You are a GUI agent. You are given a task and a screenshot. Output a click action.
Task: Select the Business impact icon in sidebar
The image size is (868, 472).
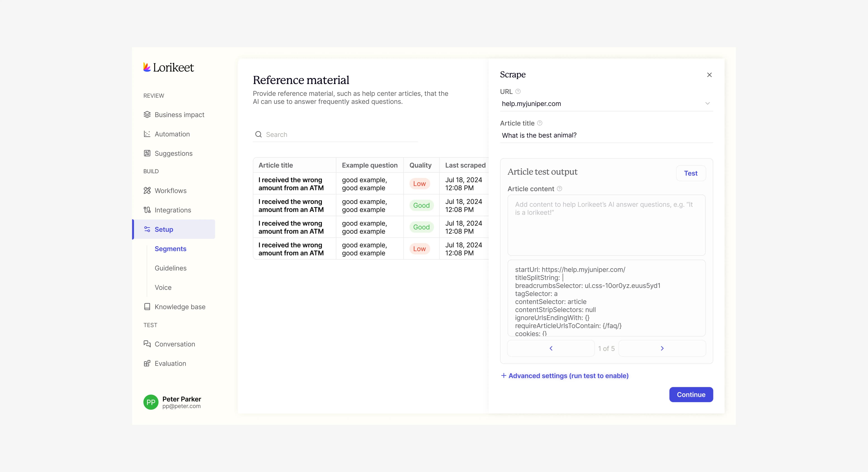pyautogui.click(x=147, y=115)
